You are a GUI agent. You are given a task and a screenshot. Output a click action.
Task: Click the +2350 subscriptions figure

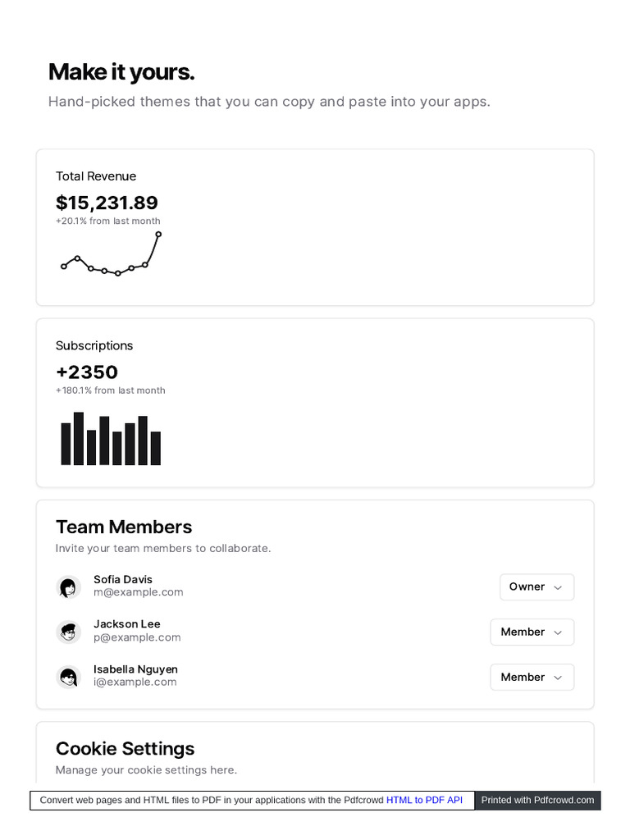(x=87, y=372)
